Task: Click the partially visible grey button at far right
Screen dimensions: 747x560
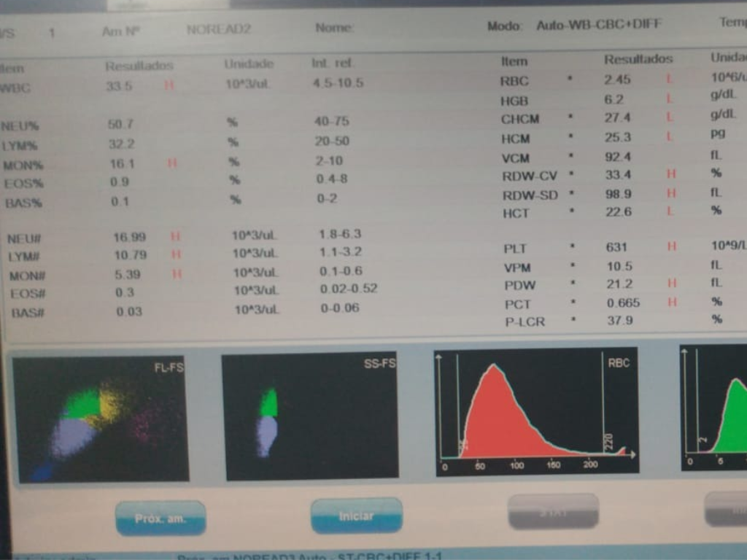Action: click(x=726, y=509)
